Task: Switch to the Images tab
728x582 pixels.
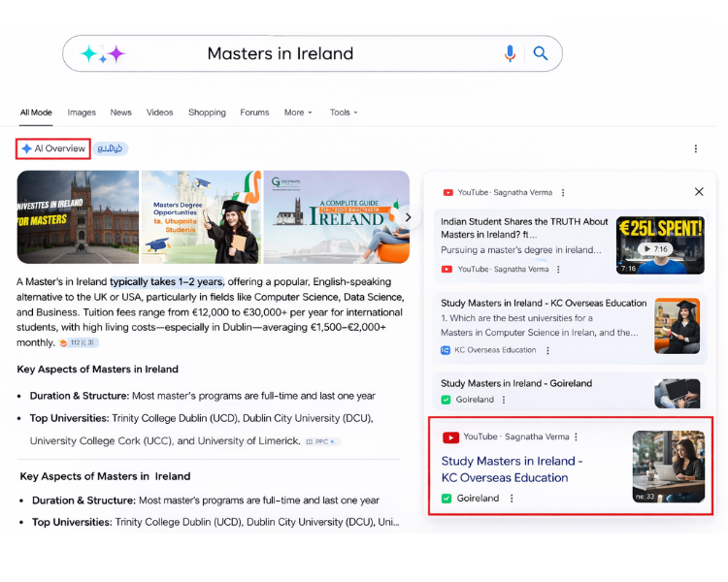Action: click(x=82, y=113)
